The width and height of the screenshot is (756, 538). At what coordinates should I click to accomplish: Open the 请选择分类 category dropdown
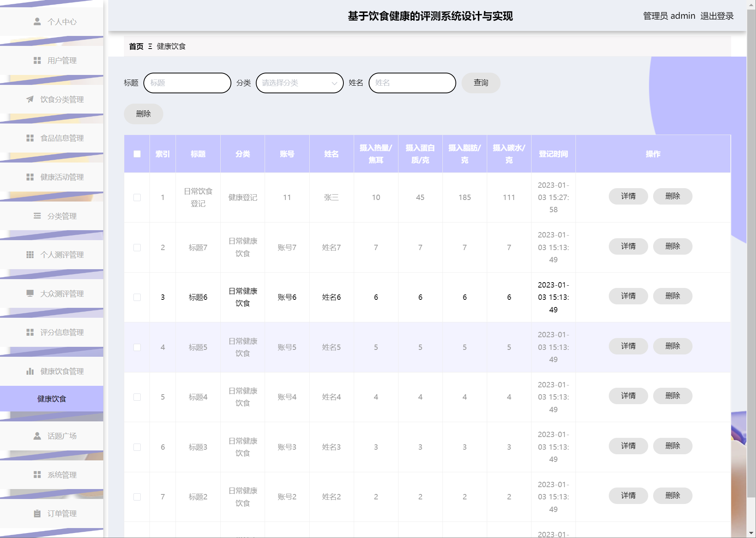[x=299, y=83]
